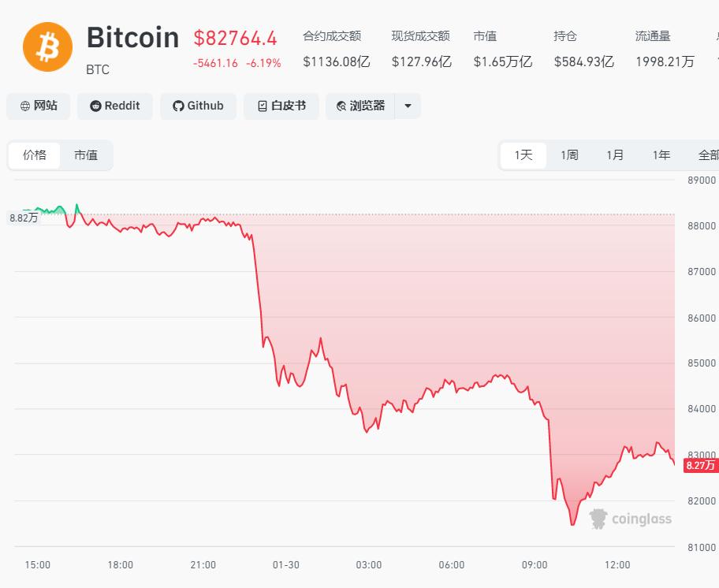Open the 网站 website link

(38, 106)
